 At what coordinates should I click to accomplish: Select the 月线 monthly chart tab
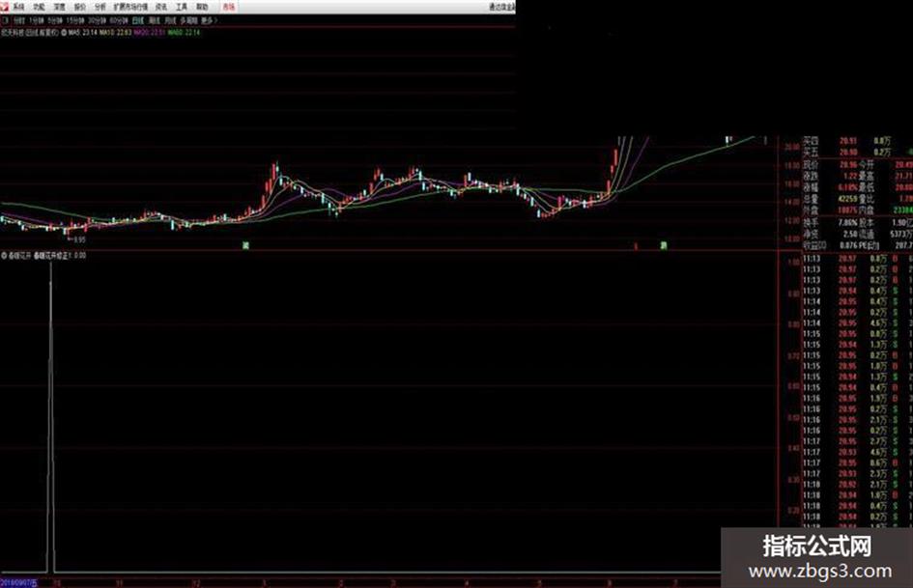[170, 20]
